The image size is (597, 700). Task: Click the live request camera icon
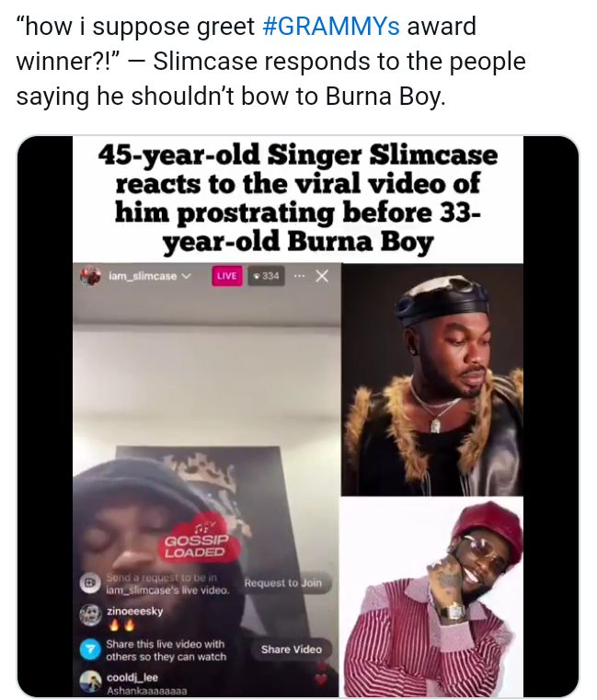point(90,583)
